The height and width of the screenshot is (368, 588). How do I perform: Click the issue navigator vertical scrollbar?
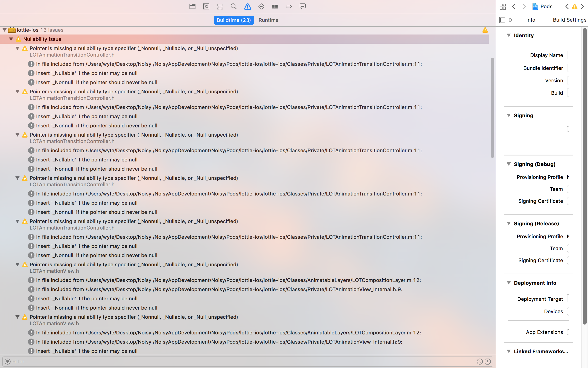coord(492,108)
